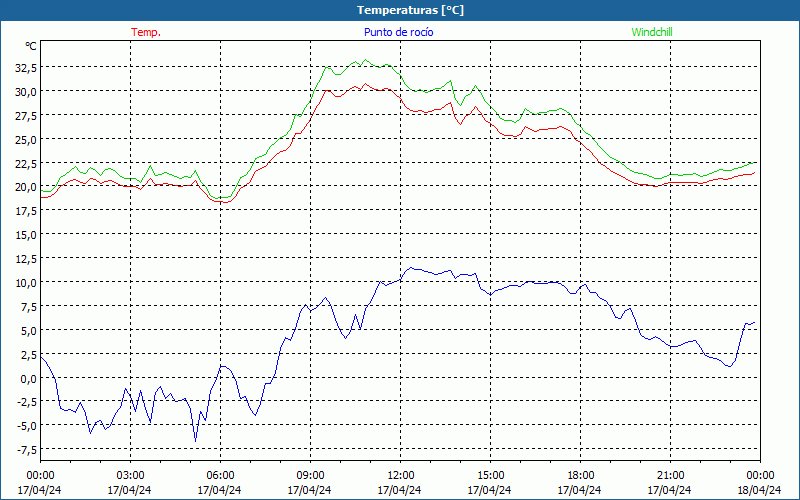The height and width of the screenshot is (500, 800).
Task: Select the red 'Temp.' legend label
Action: [146, 32]
